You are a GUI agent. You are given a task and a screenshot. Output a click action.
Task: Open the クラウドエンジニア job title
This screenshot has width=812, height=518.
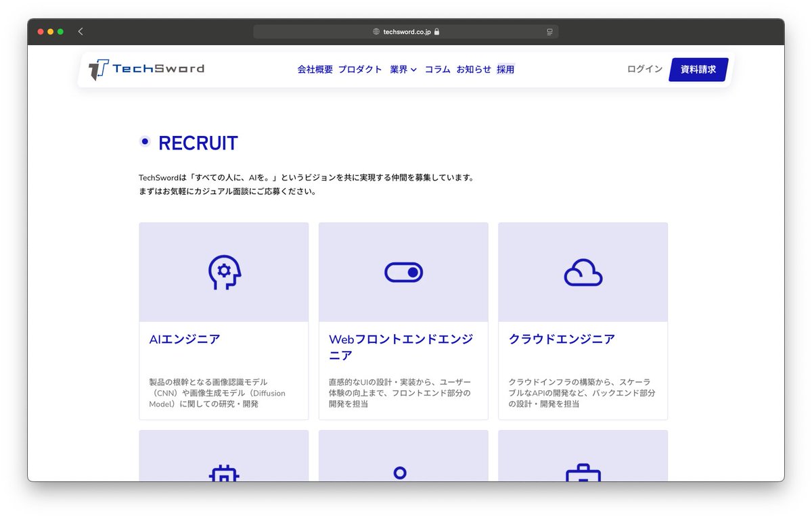562,339
